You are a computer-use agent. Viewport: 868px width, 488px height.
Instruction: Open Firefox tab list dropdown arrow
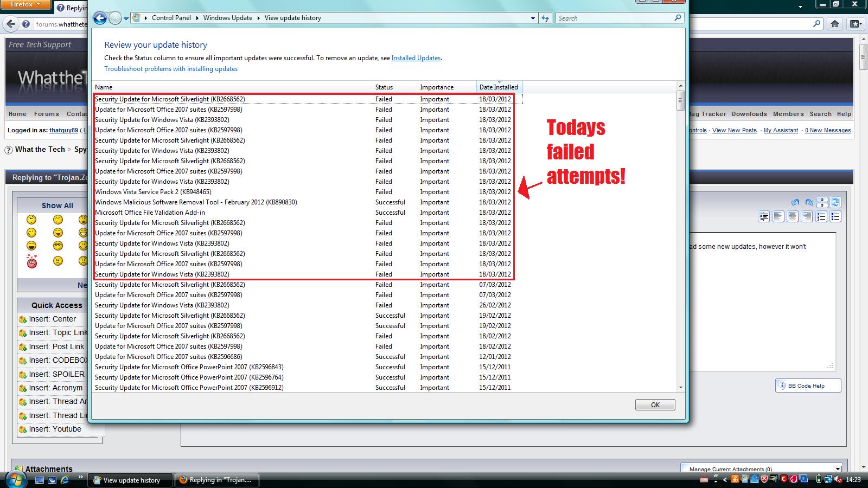tap(801, 8)
